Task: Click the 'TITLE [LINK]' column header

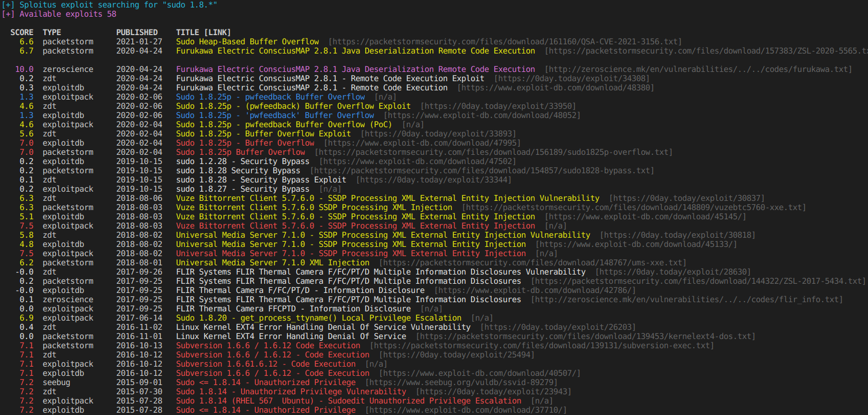Action: [x=204, y=32]
